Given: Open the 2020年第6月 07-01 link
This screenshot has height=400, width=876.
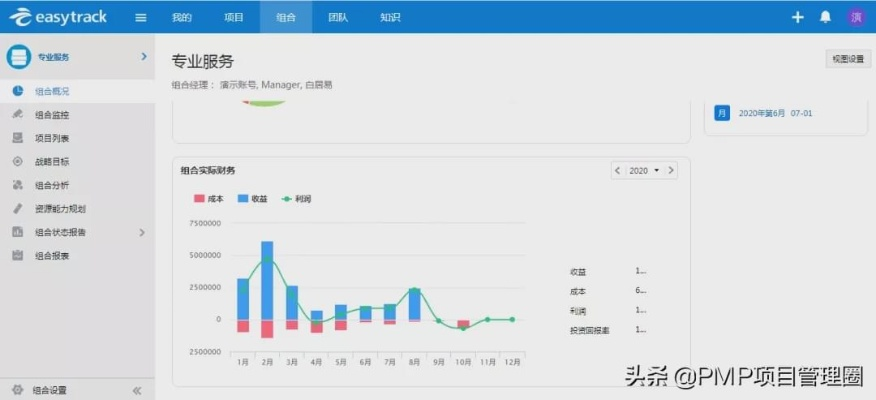Looking at the screenshot, I should pyautogui.click(x=775, y=113).
